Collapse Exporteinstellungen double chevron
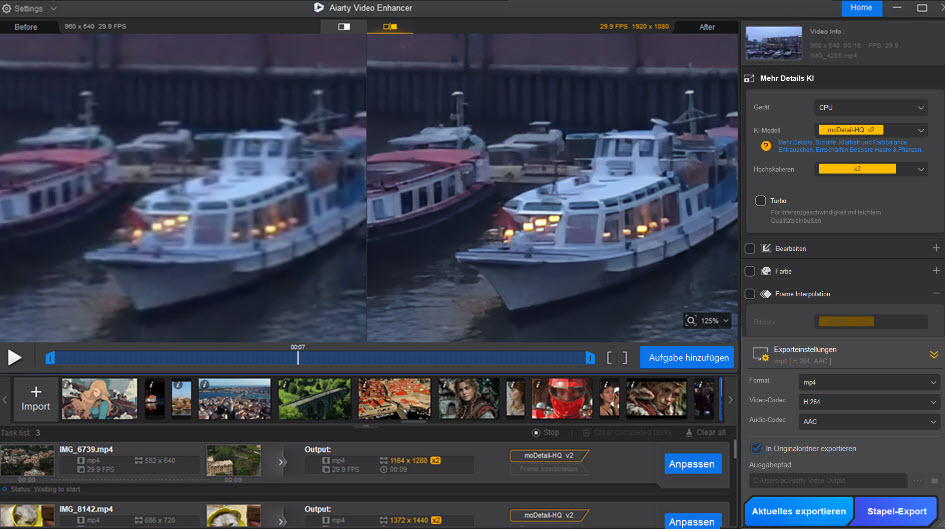The image size is (945, 529). [x=934, y=354]
